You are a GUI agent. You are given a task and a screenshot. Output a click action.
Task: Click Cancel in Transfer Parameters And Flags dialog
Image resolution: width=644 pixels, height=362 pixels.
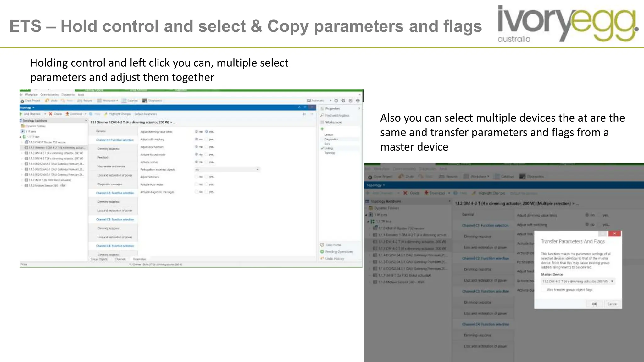coord(612,304)
